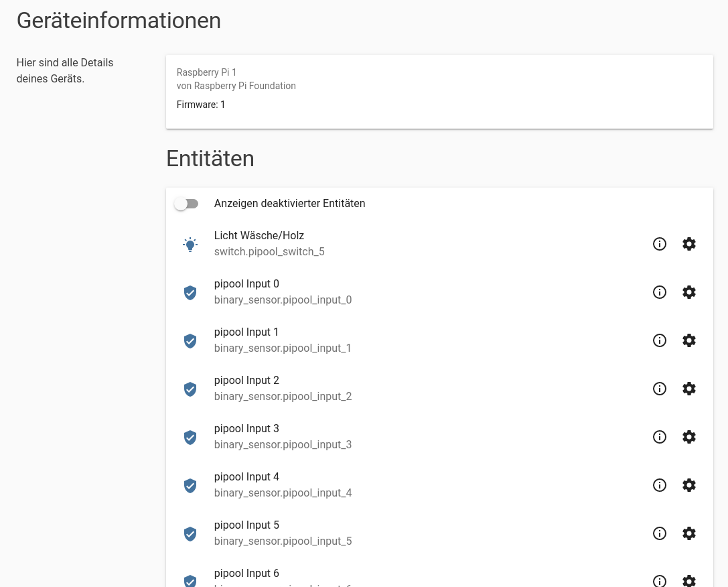Click shield icon of pipool Input 0
This screenshot has height=587, width=728.
pyautogui.click(x=190, y=292)
